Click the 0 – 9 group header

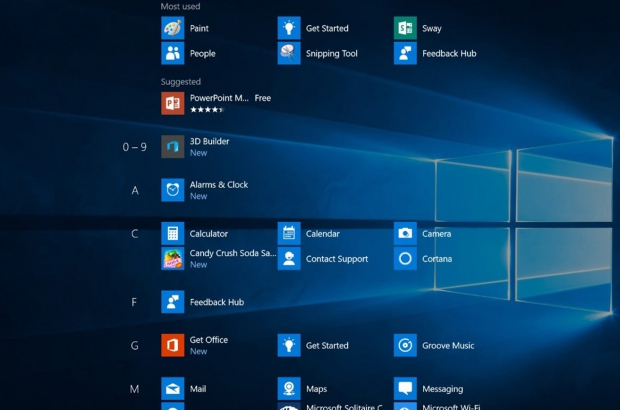coord(134,147)
